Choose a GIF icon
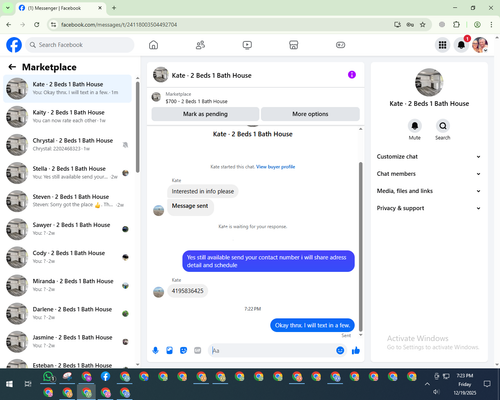Screen dimensions: 500x400 198,350
